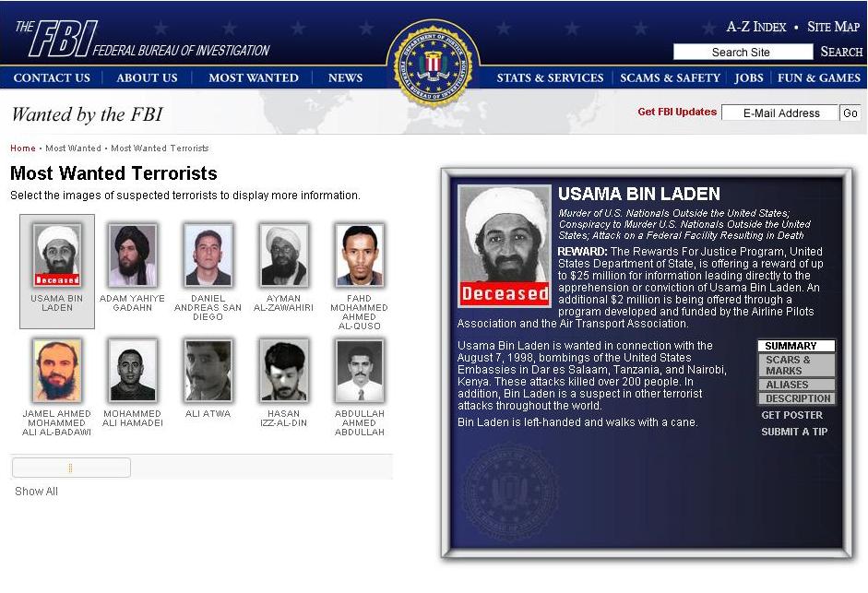Select the Daniel Andreas San Diego thumbnail
The height and width of the screenshot is (593, 868).
click(208, 255)
